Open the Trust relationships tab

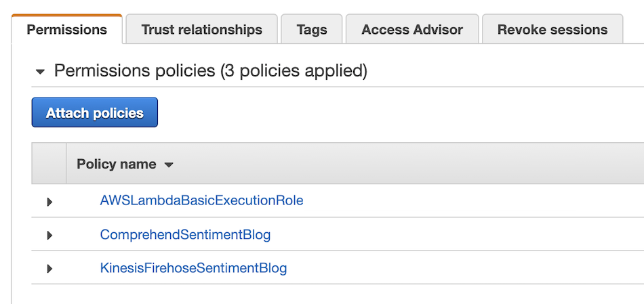pos(201,30)
